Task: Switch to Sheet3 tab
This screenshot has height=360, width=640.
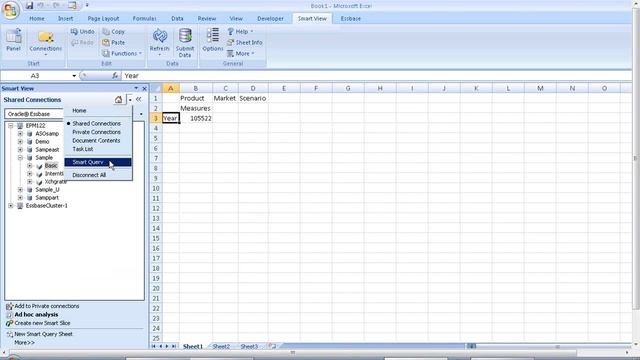Action: 249,347
